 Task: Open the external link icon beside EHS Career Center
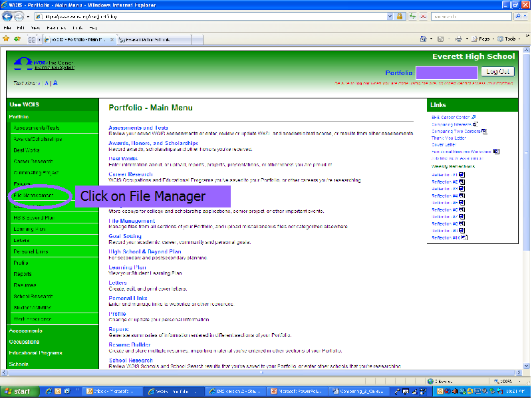[473, 117]
